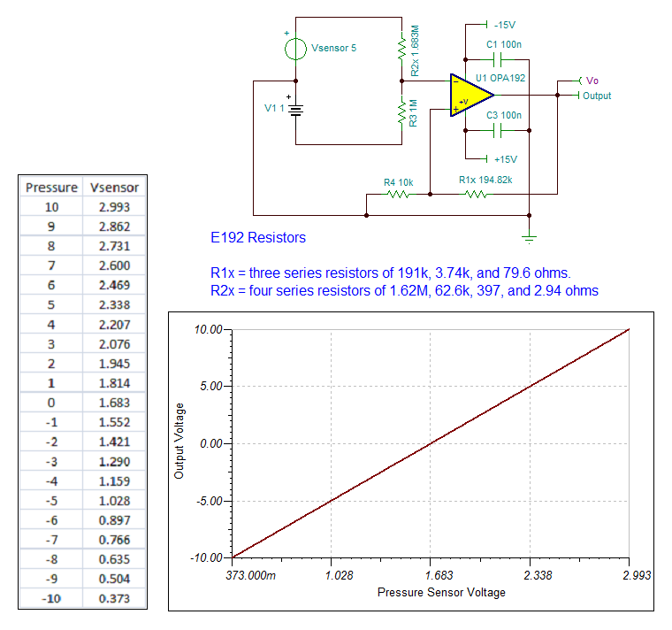Select the Vsensor voltage source symbol
Screen dimensions: 672x630
[x=295, y=49]
